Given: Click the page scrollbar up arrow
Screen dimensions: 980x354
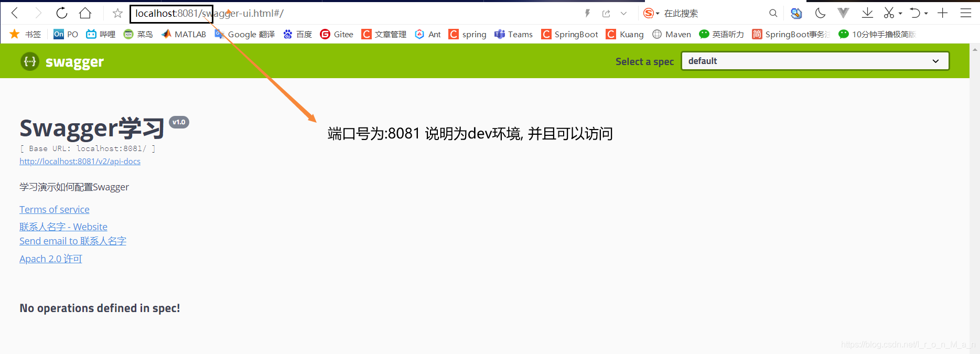Looking at the screenshot, I should tap(975, 49).
